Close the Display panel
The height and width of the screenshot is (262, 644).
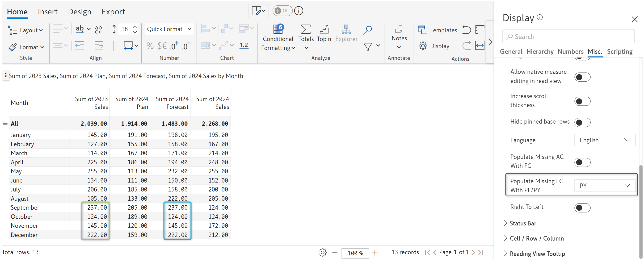point(634,19)
